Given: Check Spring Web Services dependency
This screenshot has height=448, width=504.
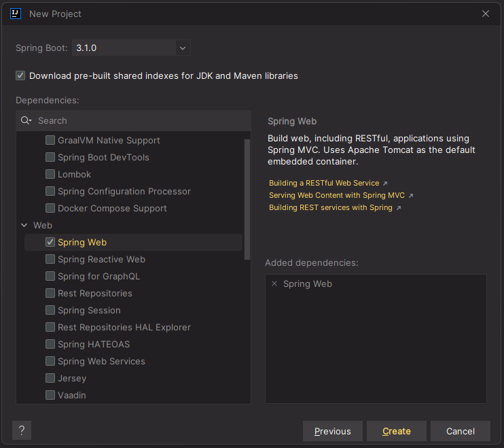Looking at the screenshot, I should (x=50, y=361).
